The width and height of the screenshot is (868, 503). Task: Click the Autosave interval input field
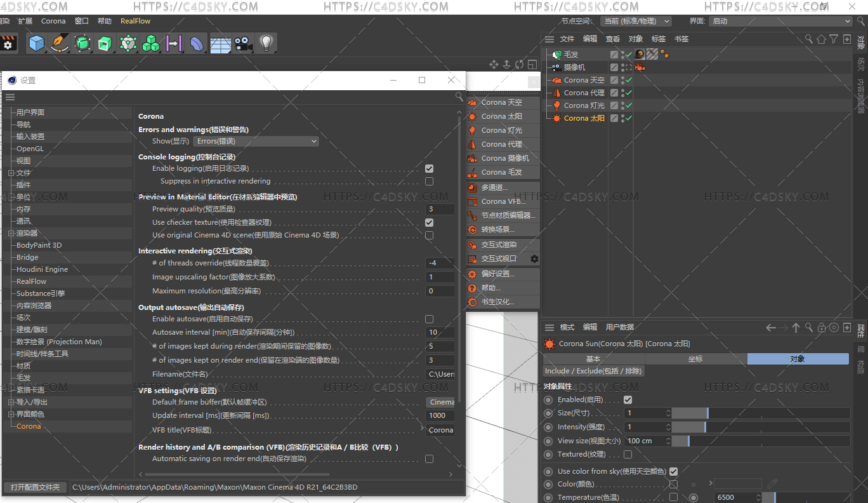[x=440, y=332]
